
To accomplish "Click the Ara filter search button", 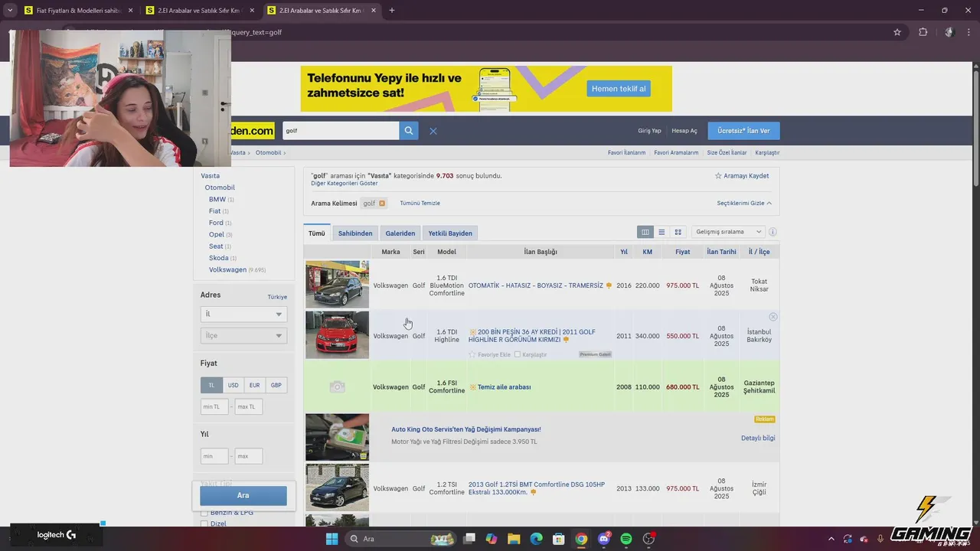I will point(243,495).
